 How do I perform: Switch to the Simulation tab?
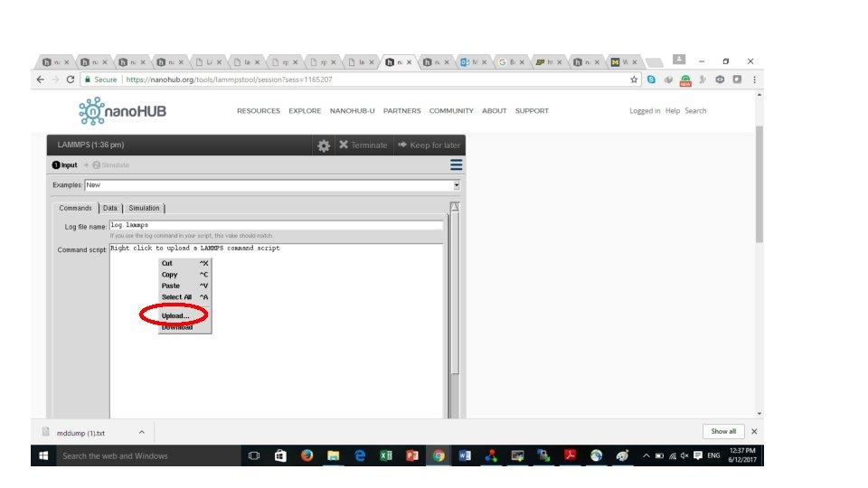pos(144,208)
